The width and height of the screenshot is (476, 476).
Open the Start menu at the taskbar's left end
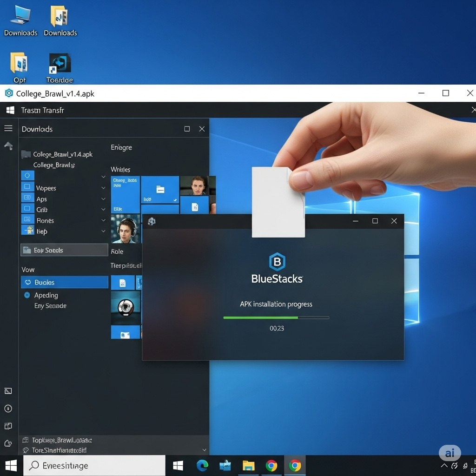(x=11, y=466)
